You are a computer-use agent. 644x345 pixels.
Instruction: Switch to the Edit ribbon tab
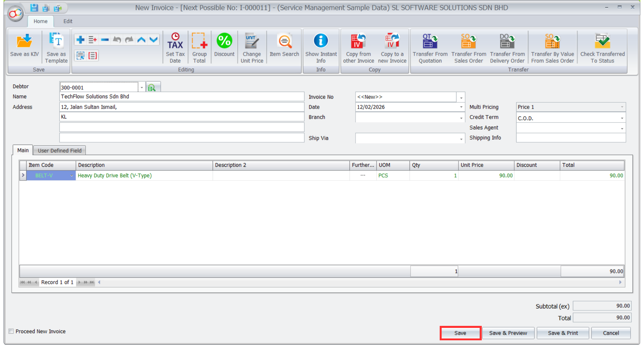tap(68, 21)
